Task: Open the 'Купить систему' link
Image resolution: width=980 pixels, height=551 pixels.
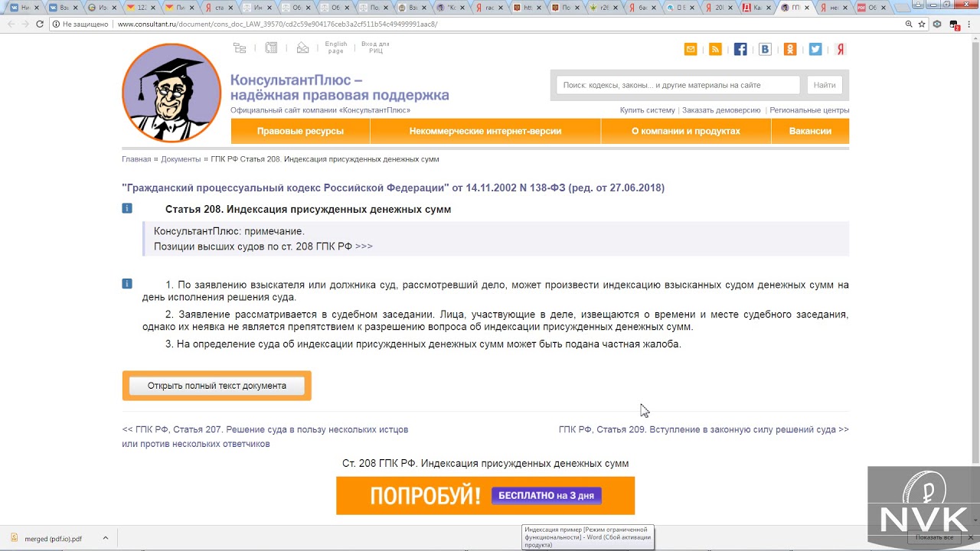Action: (648, 110)
